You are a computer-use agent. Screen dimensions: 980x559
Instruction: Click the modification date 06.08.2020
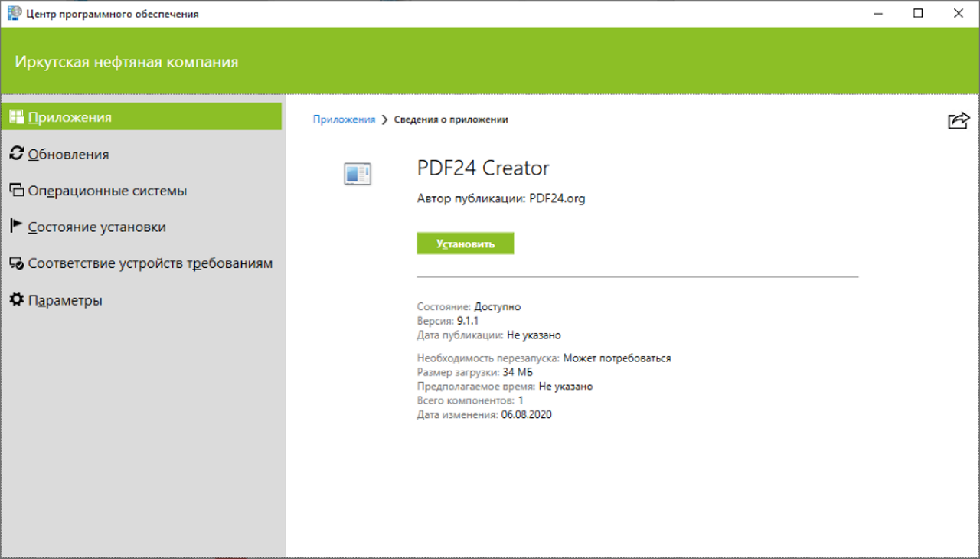pos(527,415)
